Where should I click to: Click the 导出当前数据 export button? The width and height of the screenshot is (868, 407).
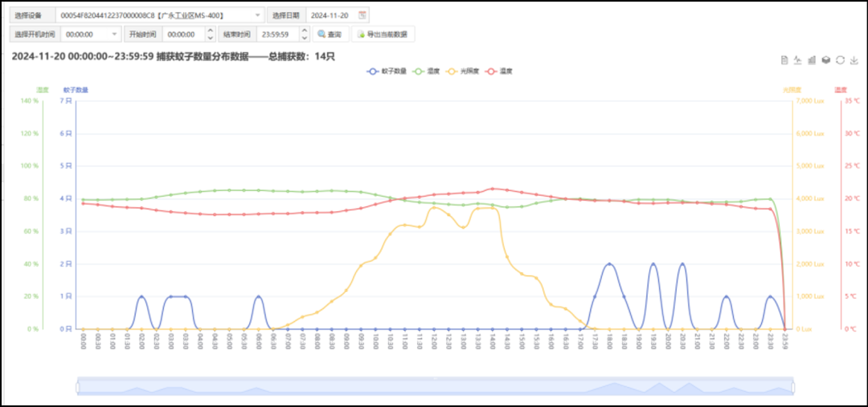coord(383,35)
